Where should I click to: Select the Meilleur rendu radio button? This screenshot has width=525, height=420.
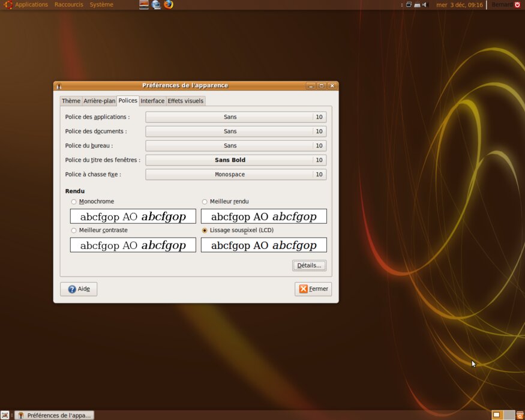[x=205, y=202]
